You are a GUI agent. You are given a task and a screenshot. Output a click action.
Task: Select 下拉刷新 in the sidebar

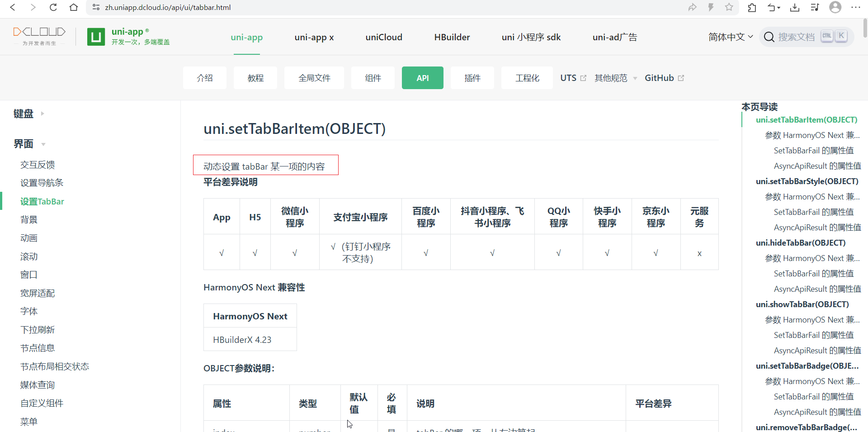38,330
